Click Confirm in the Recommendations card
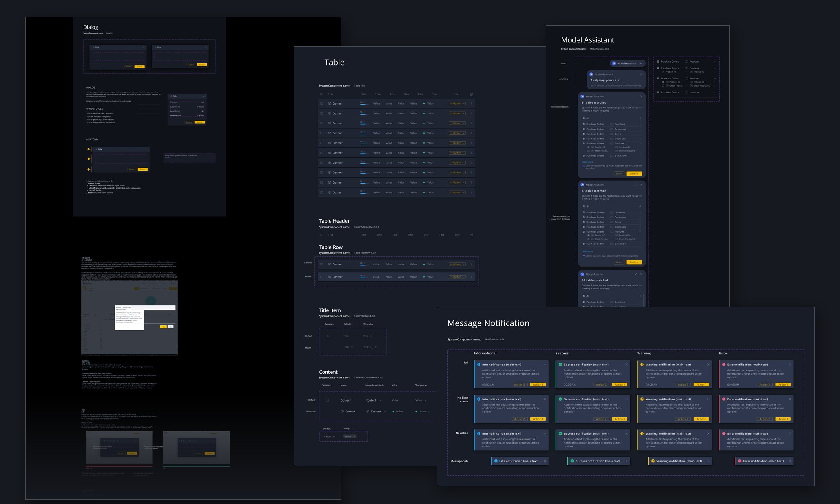Image resolution: width=840 pixels, height=504 pixels. tap(634, 173)
